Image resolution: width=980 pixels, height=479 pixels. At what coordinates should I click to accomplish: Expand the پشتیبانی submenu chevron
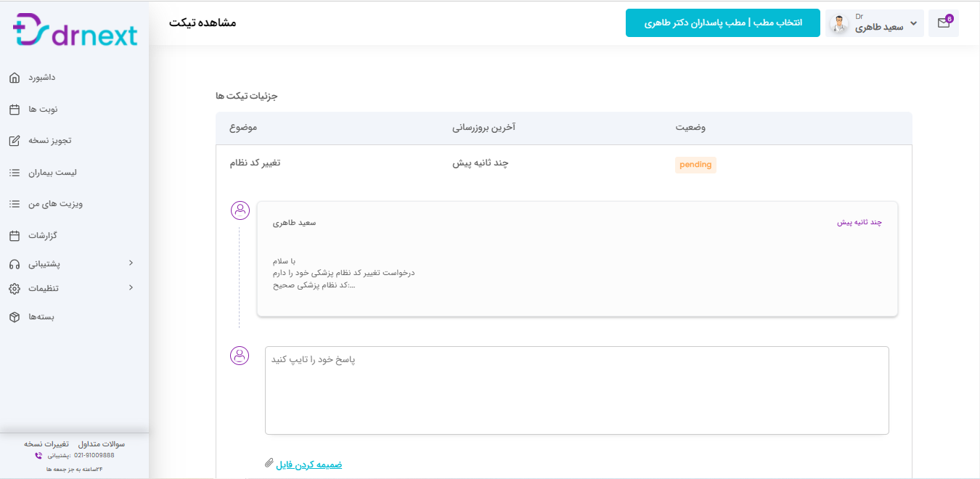tap(131, 263)
